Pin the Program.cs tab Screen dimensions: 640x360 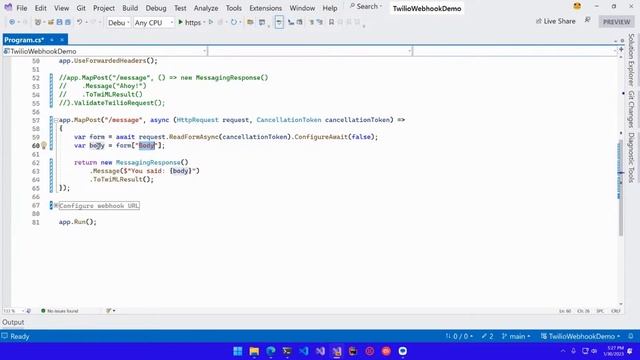[52, 40]
